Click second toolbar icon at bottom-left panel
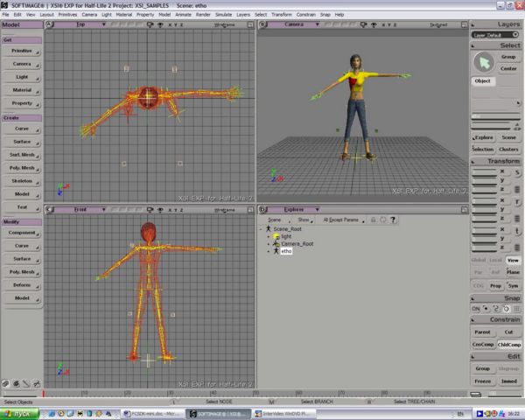 [16, 384]
